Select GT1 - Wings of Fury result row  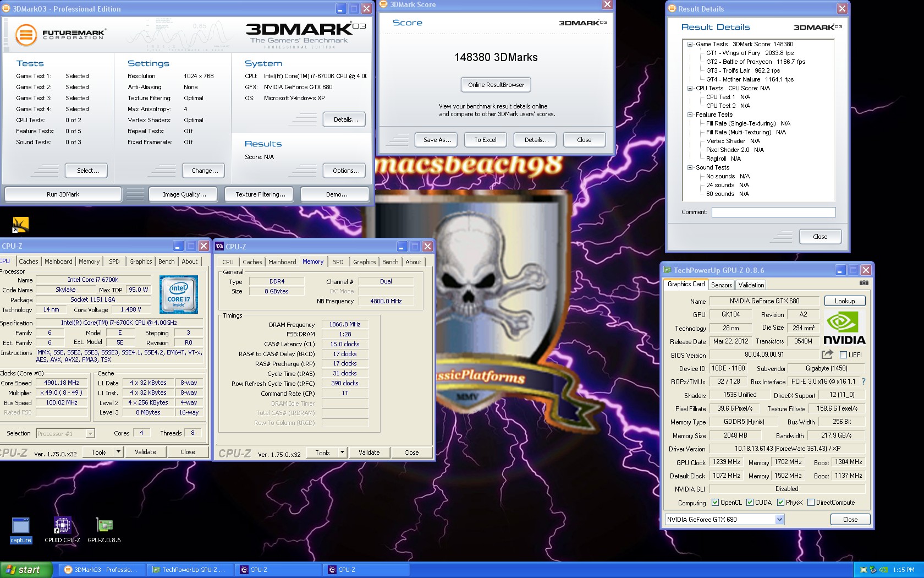click(x=750, y=53)
